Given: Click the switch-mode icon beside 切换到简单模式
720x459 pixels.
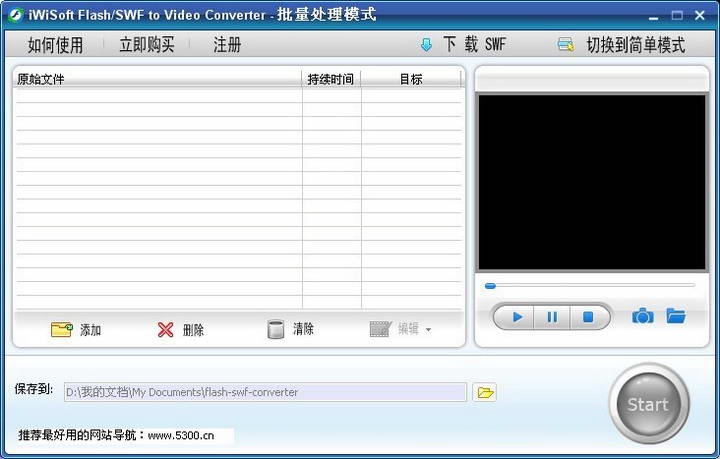Looking at the screenshot, I should [565, 45].
